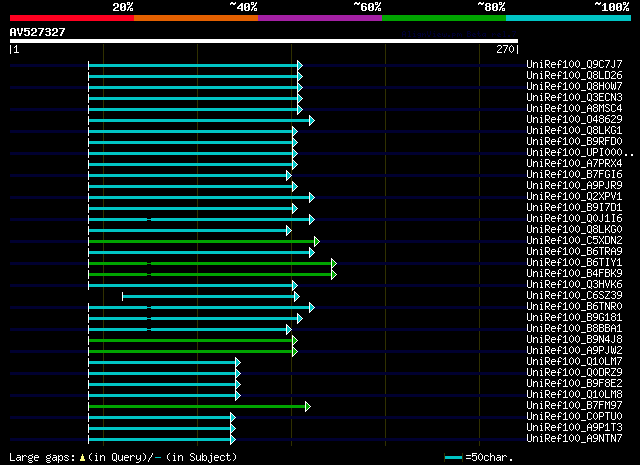The height and width of the screenshot is (465, 640).
Task: Select the UniRef100_B9N4J8 label
Action: pos(574,340)
